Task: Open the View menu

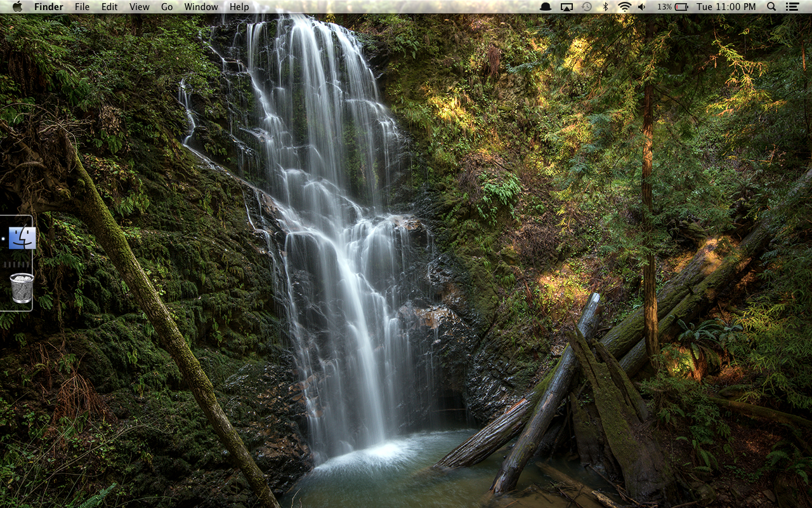Action: point(140,7)
